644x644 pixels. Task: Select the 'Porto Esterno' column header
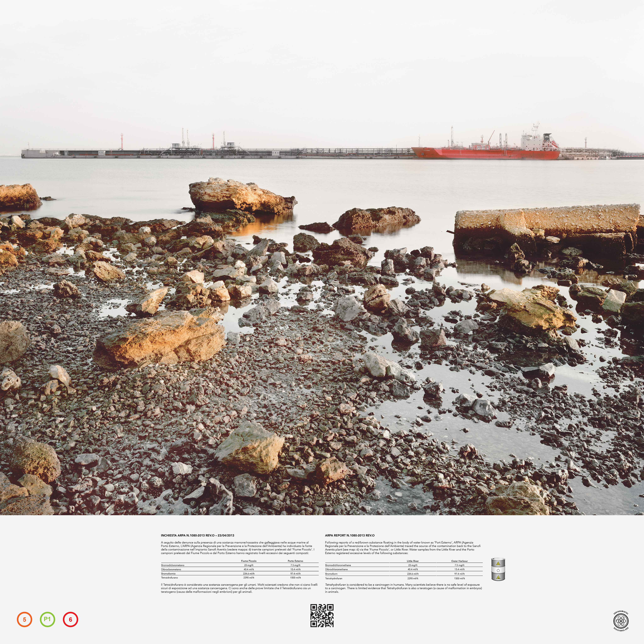(x=295, y=561)
